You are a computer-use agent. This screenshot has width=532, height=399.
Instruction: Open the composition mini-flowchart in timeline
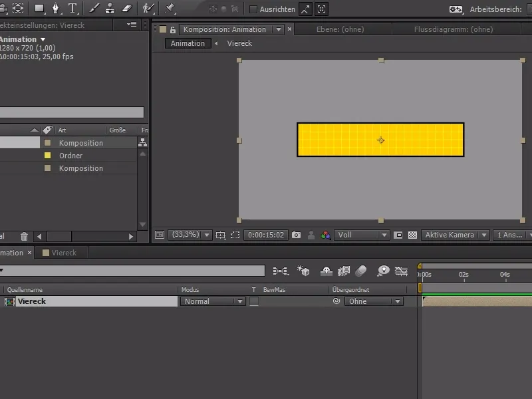point(280,271)
